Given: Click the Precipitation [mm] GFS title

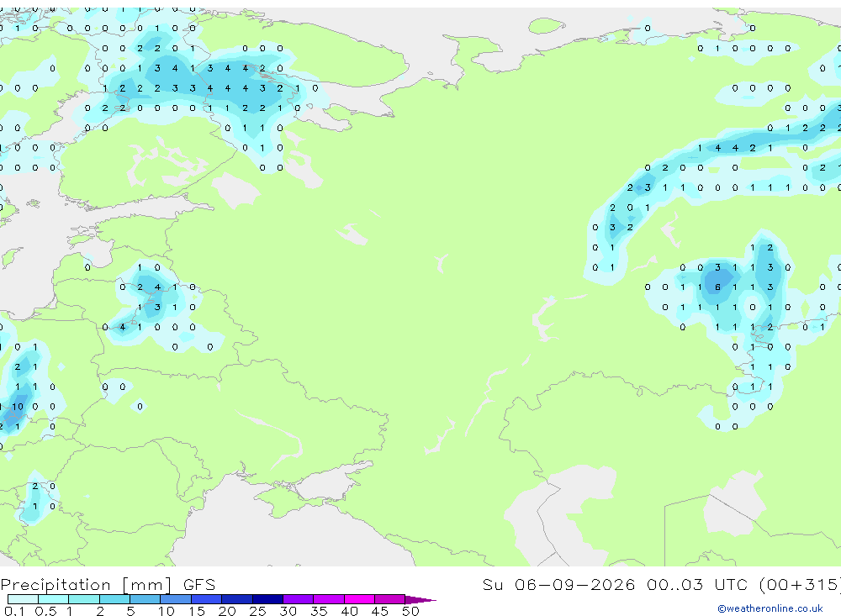Looking at the screenshot, I should pos(108,585).
